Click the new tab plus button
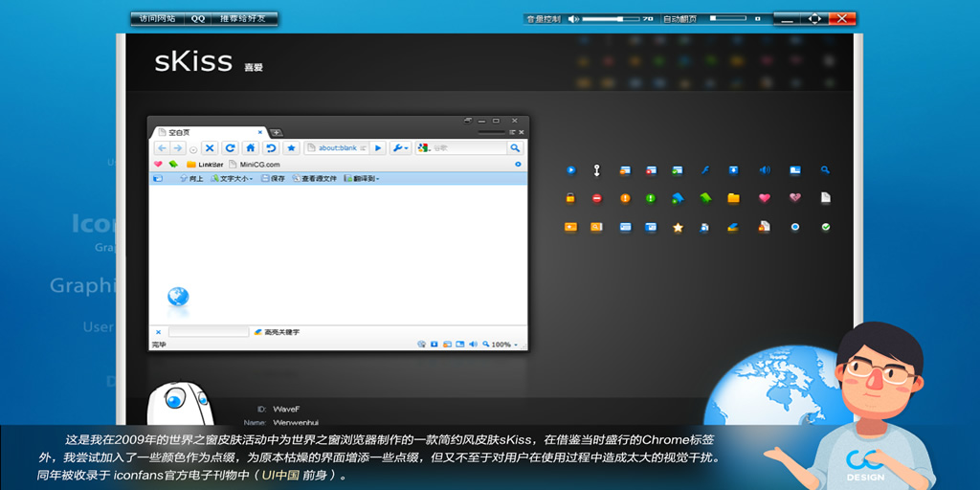 (276, 132)
